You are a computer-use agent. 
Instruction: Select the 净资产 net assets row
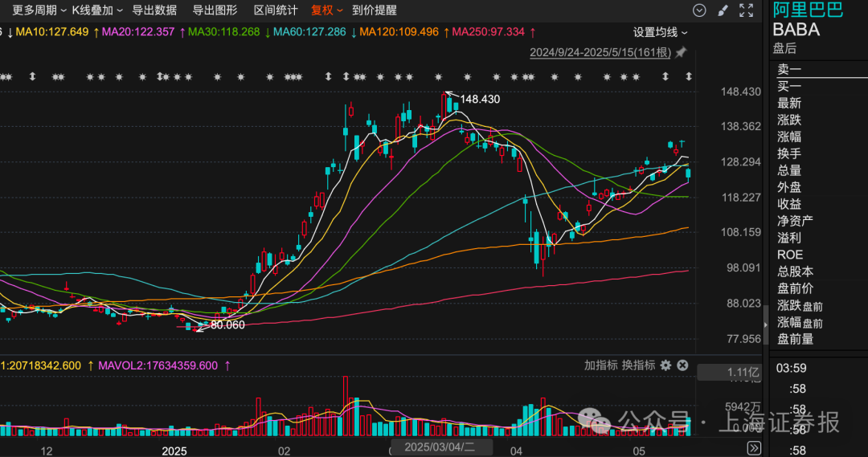[x=795, y=221]
